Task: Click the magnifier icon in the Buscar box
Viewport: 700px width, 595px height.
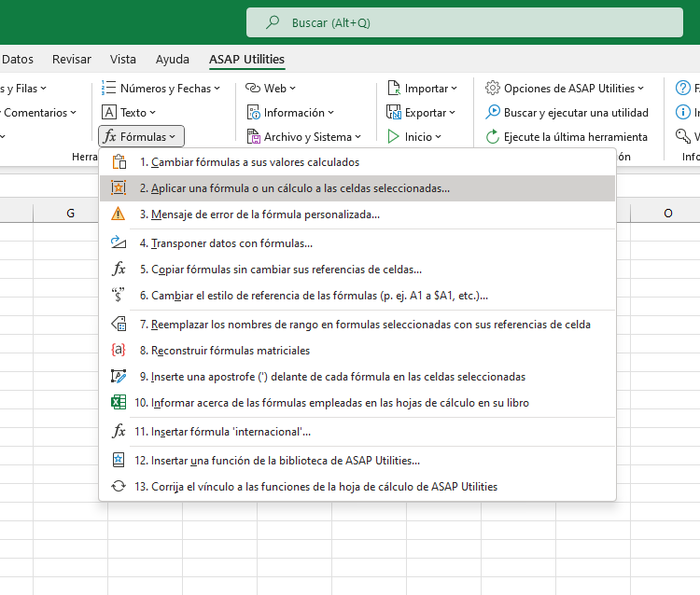Action: (x=273, y=22)
